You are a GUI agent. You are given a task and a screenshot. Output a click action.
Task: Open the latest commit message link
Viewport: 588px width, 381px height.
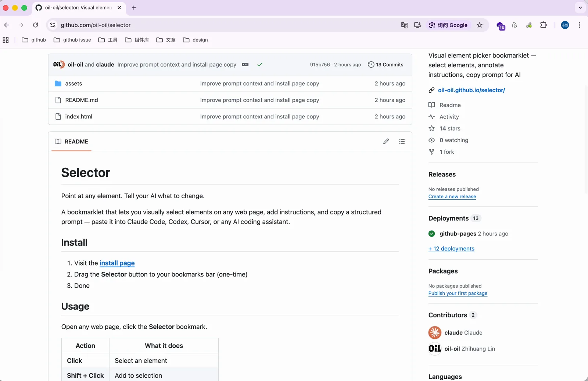tap(177, 64)
